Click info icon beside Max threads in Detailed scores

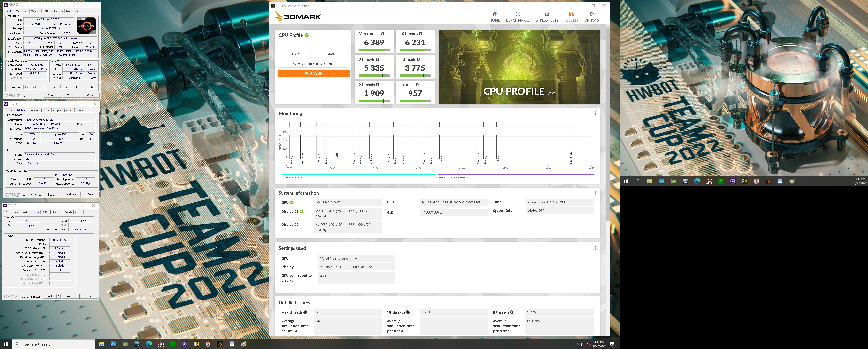click(305, 312)
